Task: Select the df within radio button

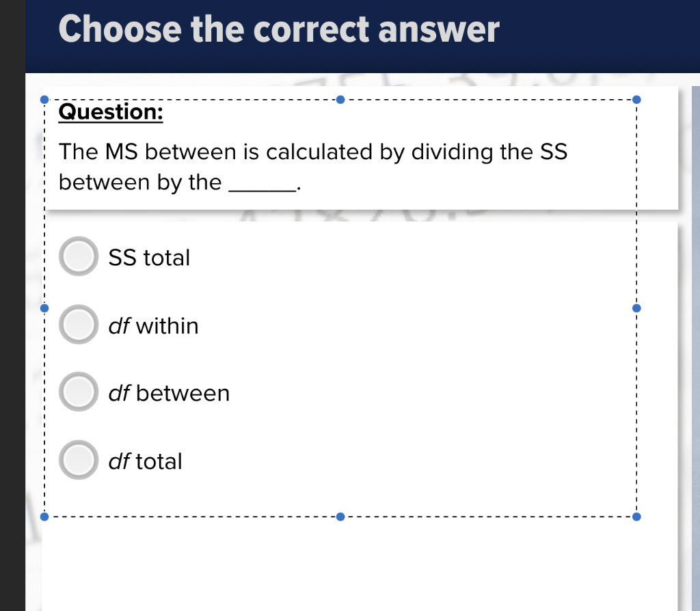Action: point(78,324)
